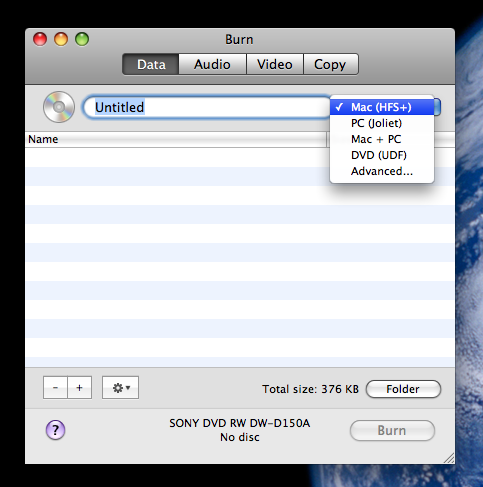
Task: Open the gear action menu
Action: (x=120, y=388)
